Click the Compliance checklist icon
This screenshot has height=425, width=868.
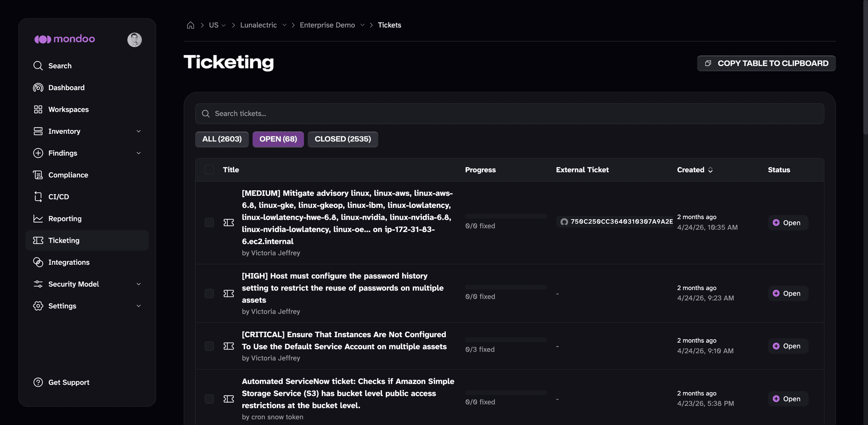(38, 175)
